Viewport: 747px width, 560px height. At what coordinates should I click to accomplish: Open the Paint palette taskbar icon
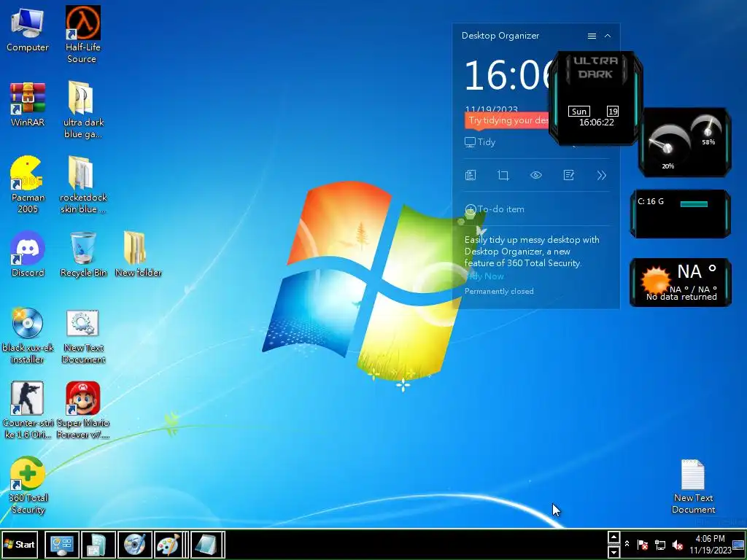[x=169, y=544]
